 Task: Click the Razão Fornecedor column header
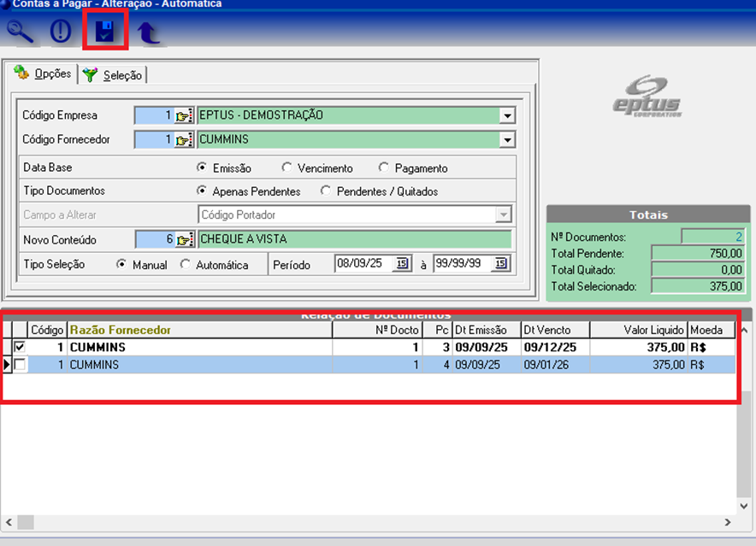pos(120,330)
